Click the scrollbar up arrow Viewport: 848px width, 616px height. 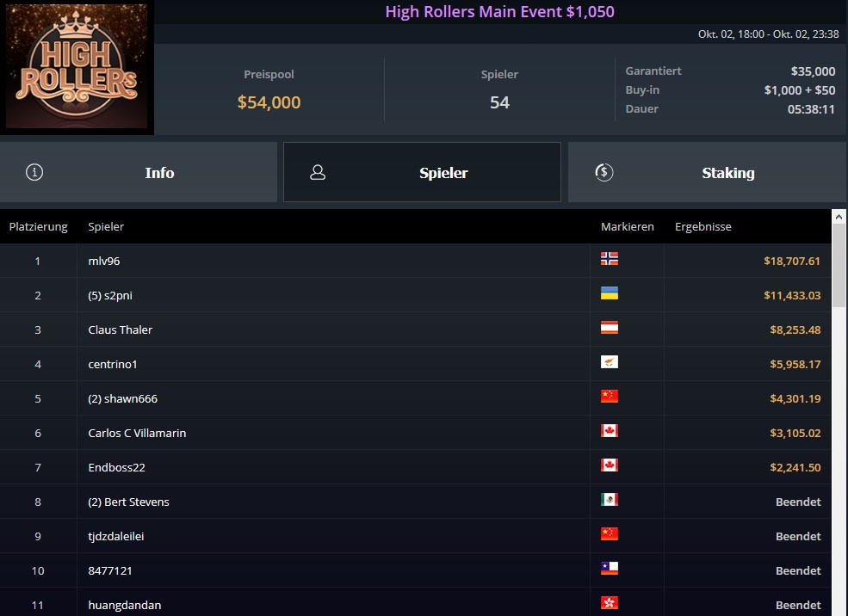coord(839,217)
